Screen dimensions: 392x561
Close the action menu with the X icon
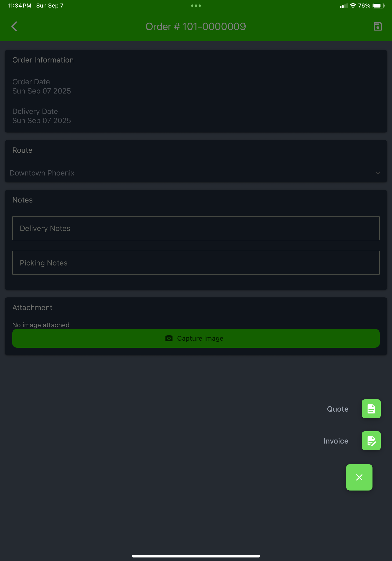(x=359, y=477)
